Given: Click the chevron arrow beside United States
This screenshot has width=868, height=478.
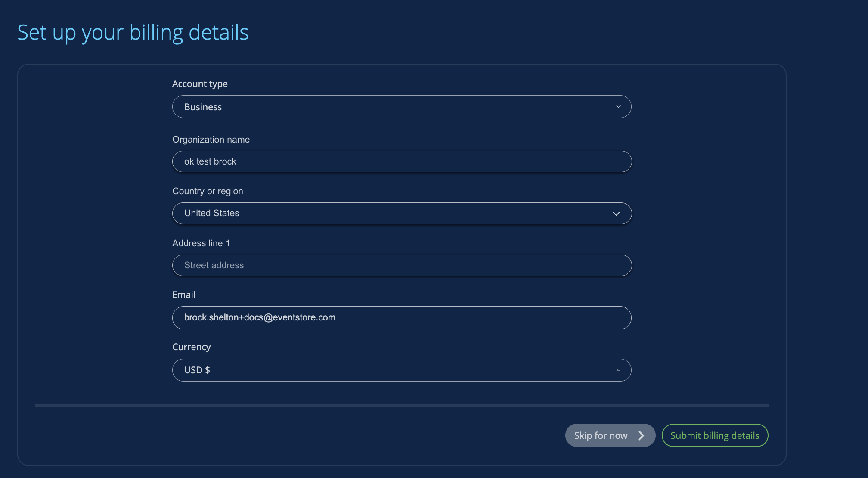Looking at the screenshot, I should coord(616,214).
